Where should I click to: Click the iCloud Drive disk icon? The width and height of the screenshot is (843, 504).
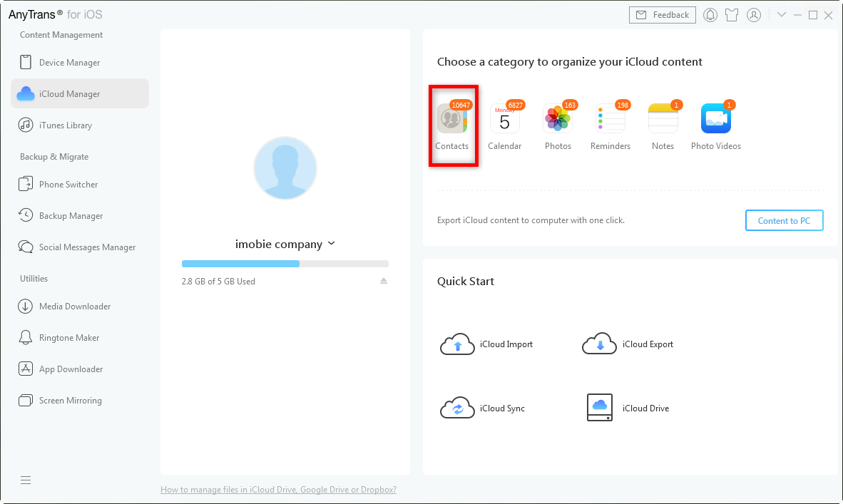click(600, 408)
